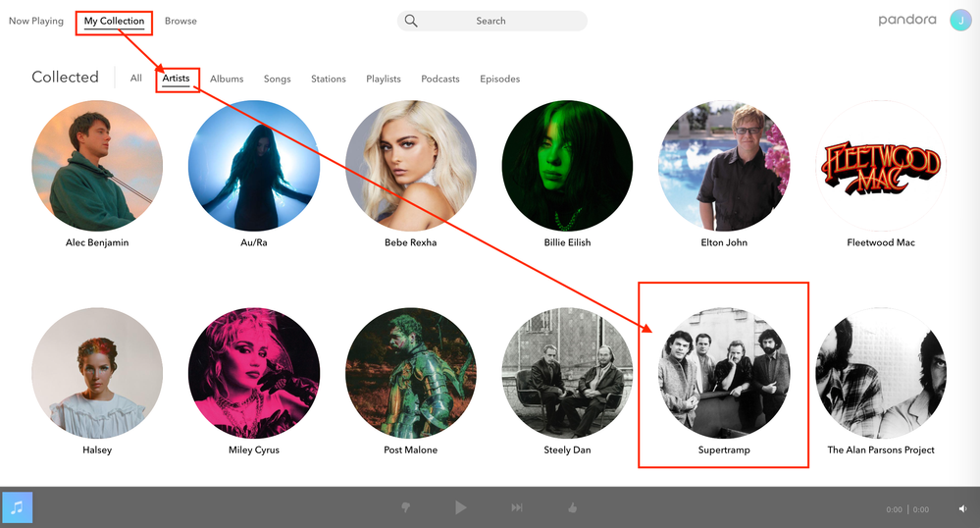
Task: View collected Podcasts
Action: coord(439,79)
